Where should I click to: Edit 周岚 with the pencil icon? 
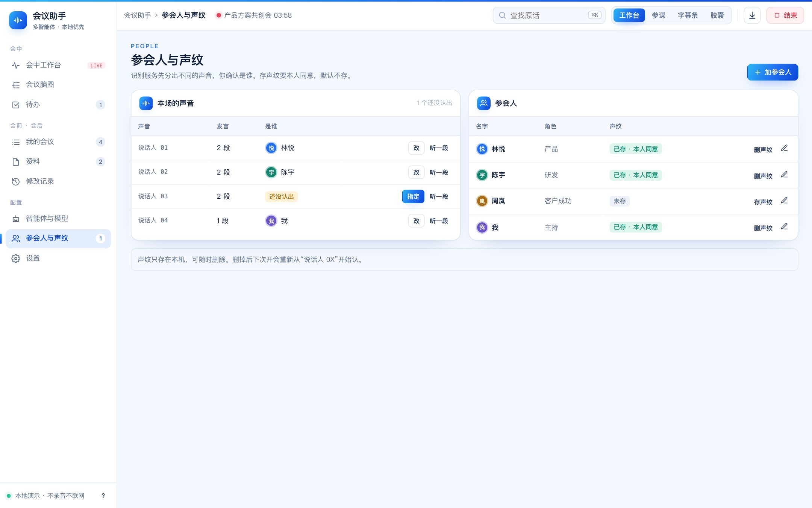tap(784, 201)
